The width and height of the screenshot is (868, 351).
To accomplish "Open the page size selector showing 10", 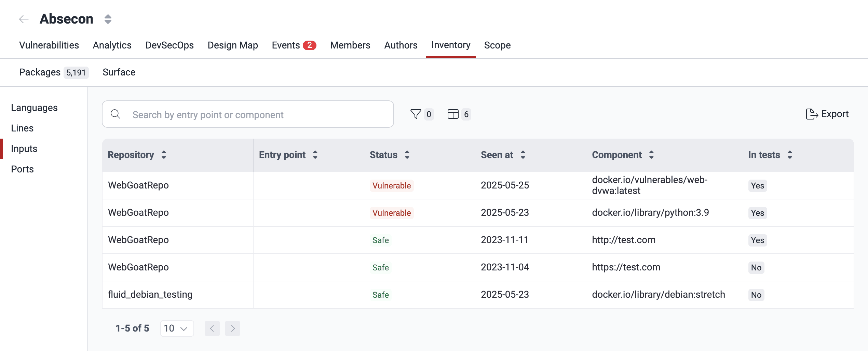I will 176,328.
